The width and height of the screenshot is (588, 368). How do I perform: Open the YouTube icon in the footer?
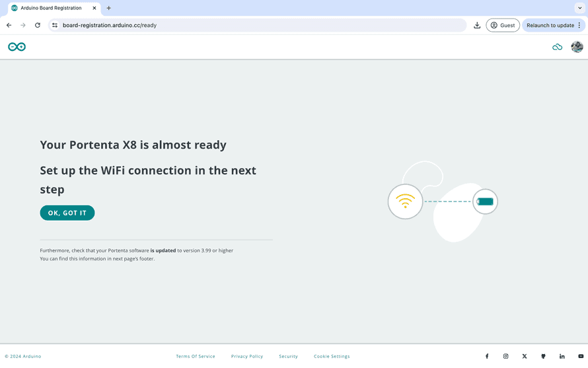coord(581,356)
